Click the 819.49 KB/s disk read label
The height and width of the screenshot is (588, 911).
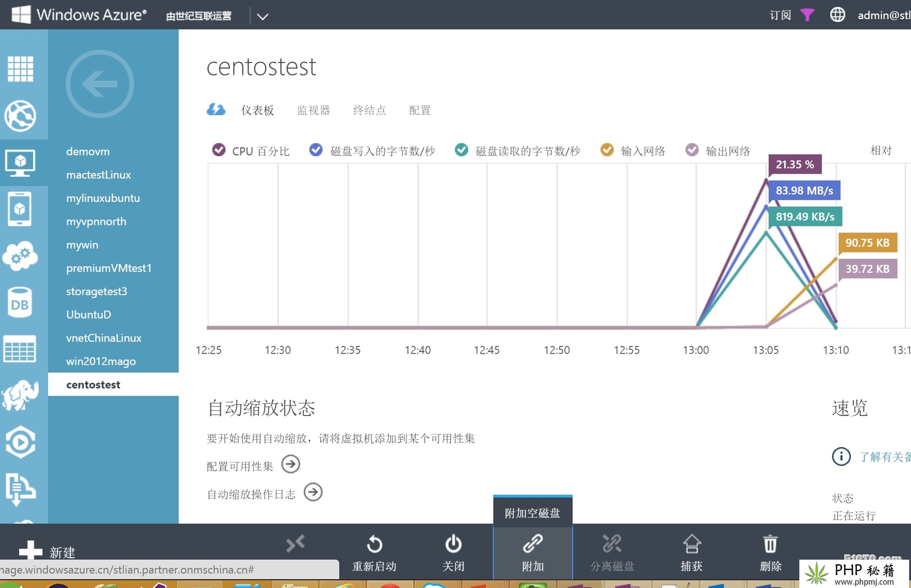pos(805,216)
